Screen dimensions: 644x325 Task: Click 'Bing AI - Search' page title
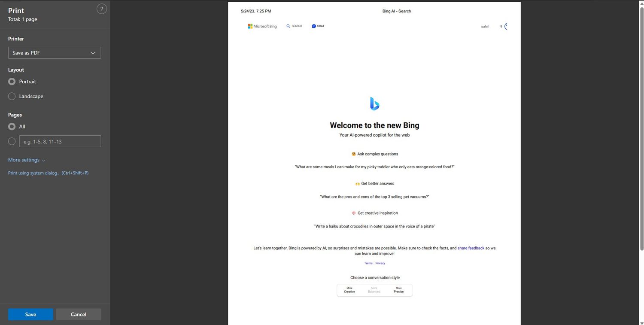(397, 11)
